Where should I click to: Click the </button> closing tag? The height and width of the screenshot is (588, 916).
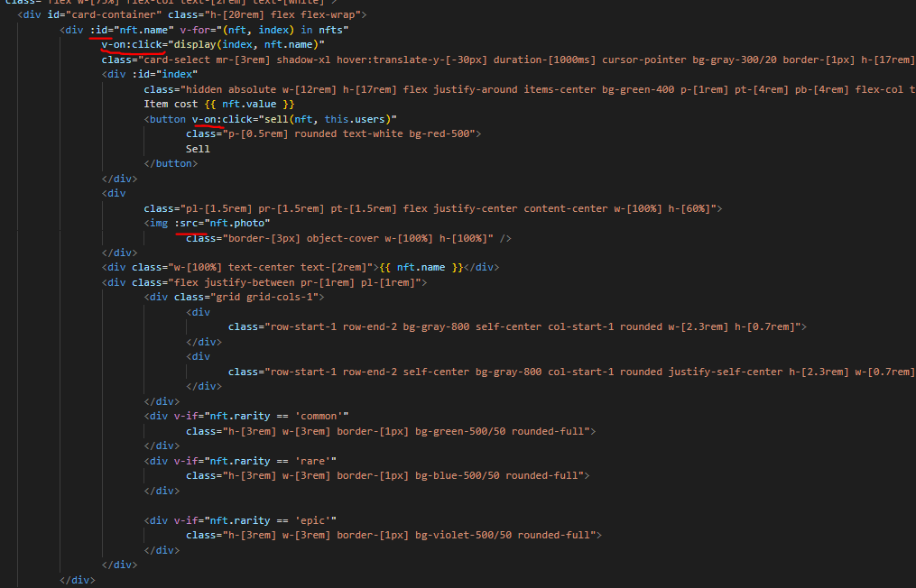coord(171,163)
